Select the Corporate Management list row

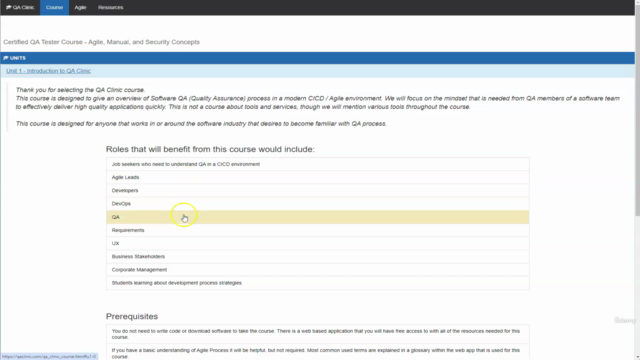coord(318,270)
